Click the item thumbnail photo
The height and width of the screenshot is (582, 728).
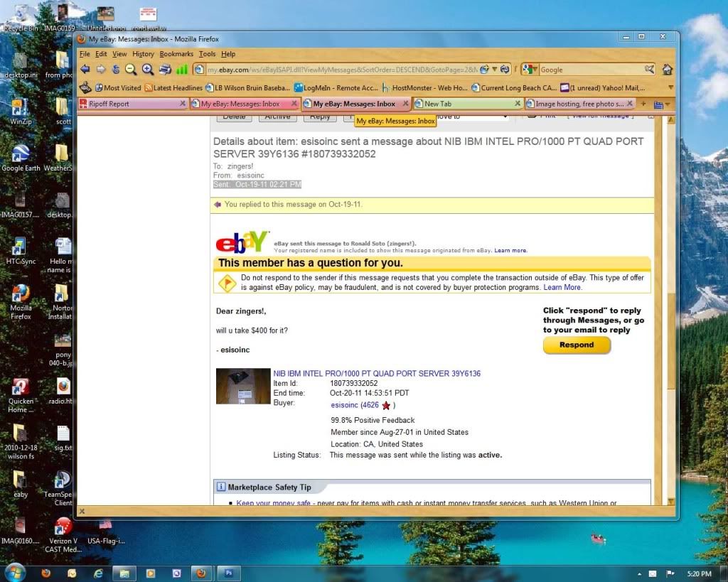pyautogui.click(x=243, y=386)
